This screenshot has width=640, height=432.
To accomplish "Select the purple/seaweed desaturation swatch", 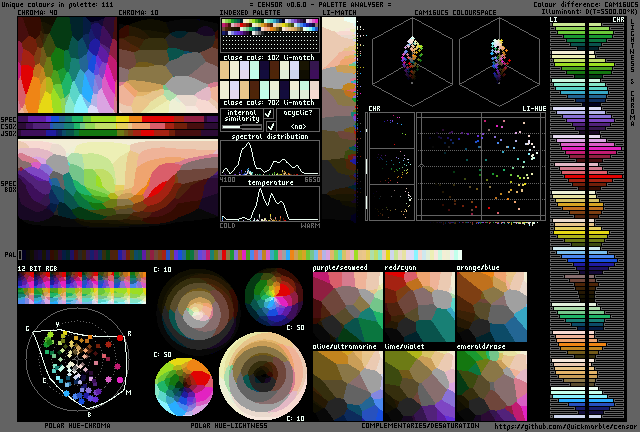I will point(348,307).
